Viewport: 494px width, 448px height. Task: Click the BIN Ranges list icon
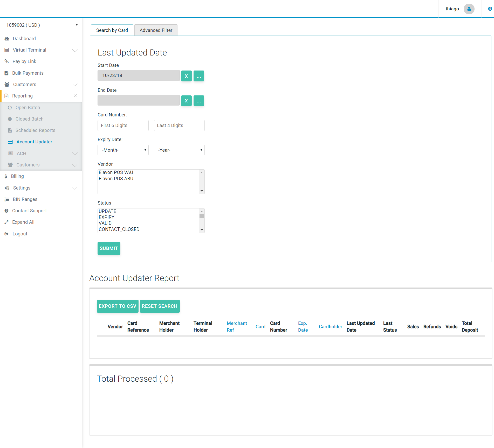point(7,199)
